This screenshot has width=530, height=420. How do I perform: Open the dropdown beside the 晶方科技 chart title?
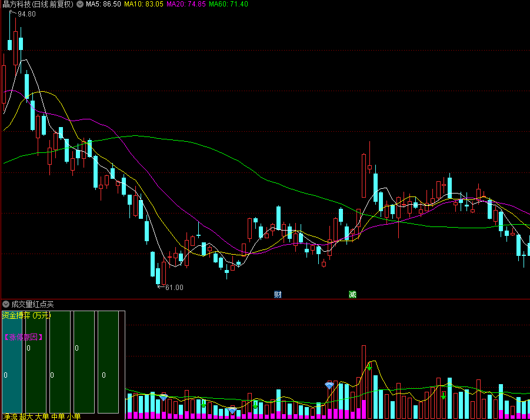(80, 4)
